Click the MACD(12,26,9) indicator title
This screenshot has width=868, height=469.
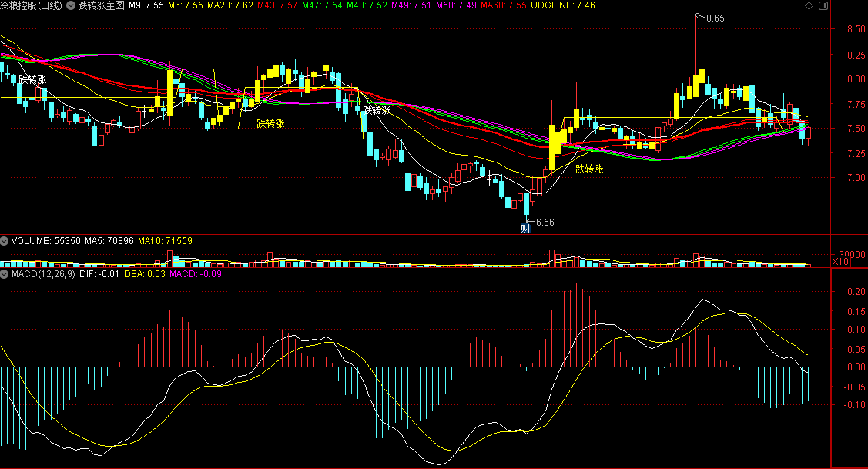click(x=43, y=273)
